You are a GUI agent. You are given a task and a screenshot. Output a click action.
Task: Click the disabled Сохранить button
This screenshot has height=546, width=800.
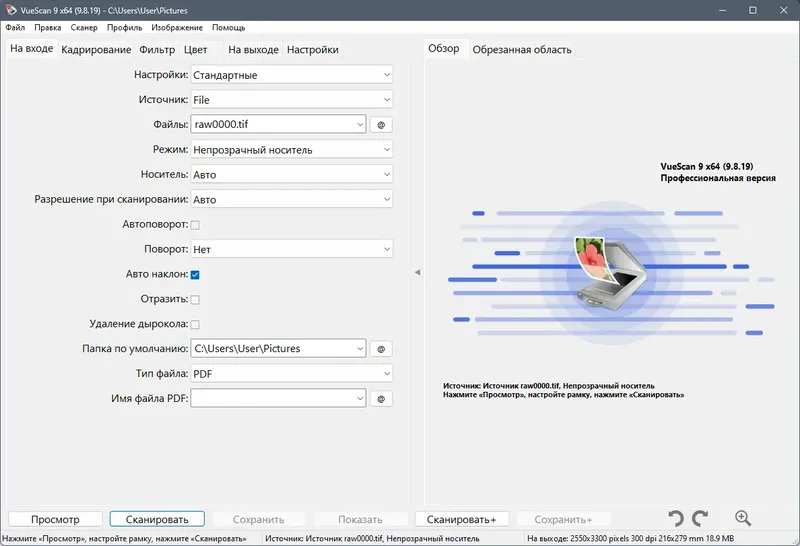pyautogui.click(x=259, y=519)
